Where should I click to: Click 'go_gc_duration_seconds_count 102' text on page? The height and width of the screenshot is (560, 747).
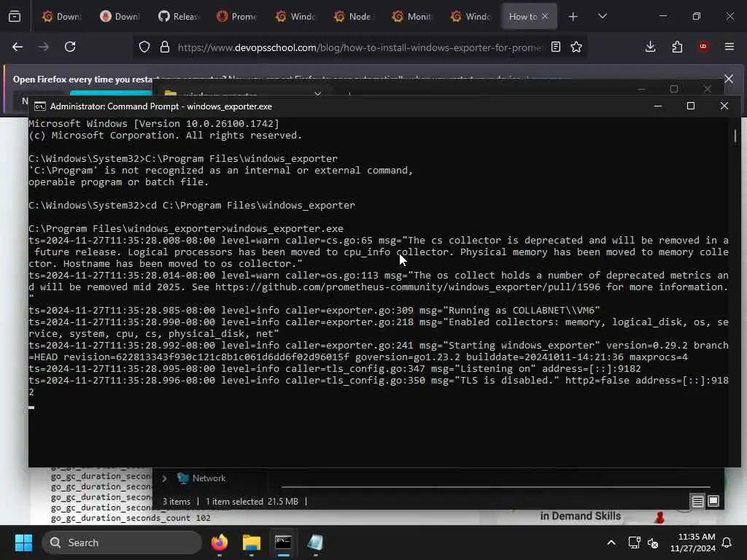click(x=131, y=518)
